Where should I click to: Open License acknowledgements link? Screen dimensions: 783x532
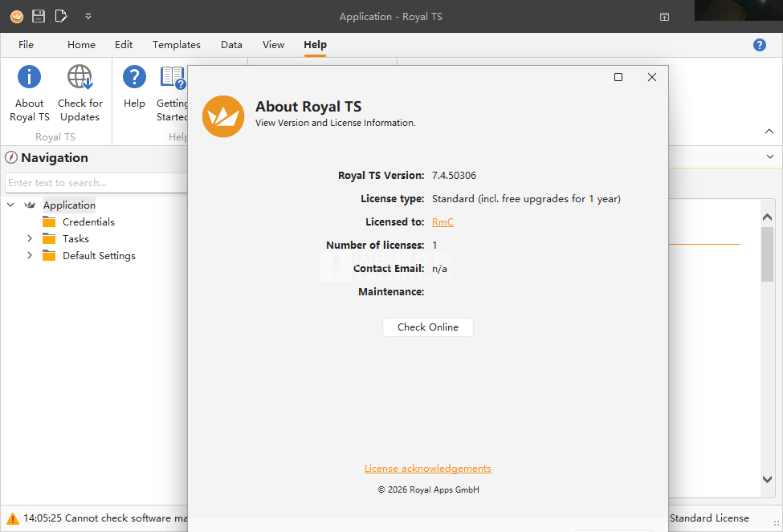point(427,469)
